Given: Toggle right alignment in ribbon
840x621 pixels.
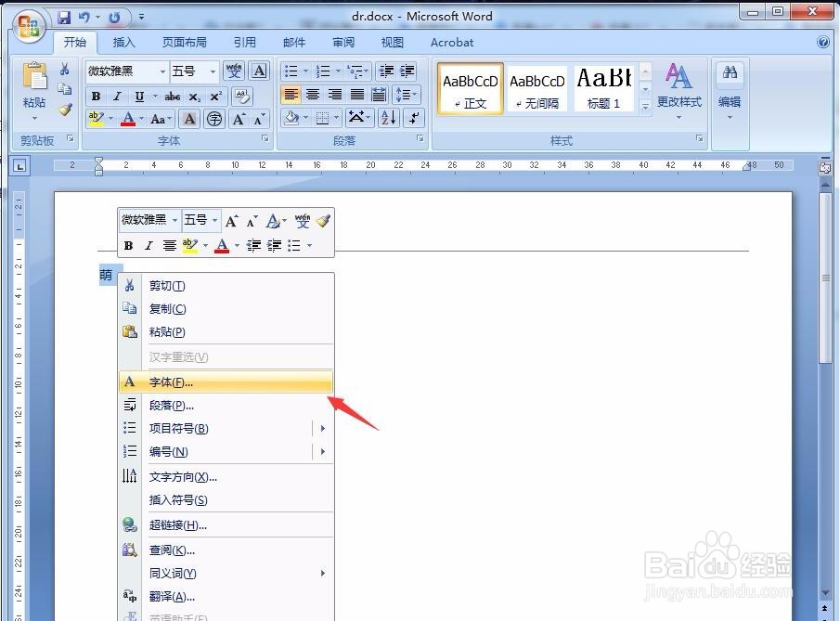Looking at the screenshot, I should pos(335,95).
